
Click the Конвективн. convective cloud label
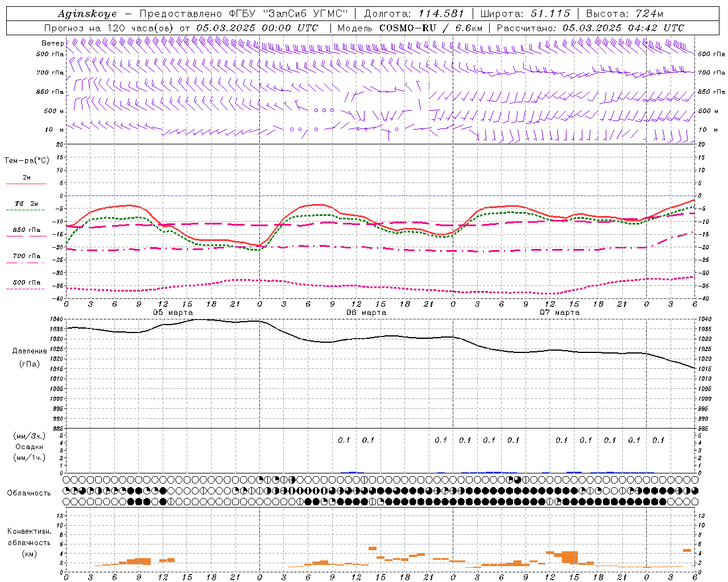coord(29,531)
